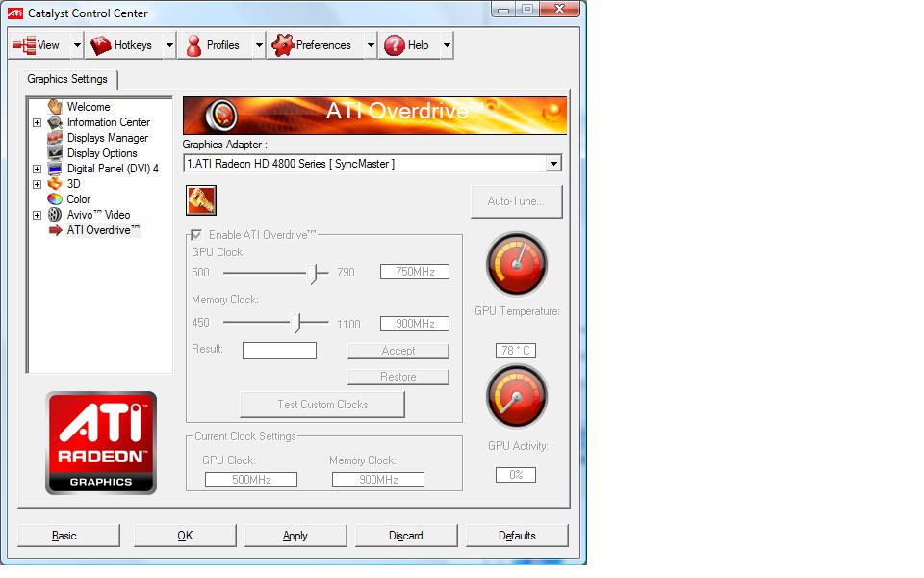
Task: Click the current GPU Clock 500MHz field
Action: click(x=251, y=480)
